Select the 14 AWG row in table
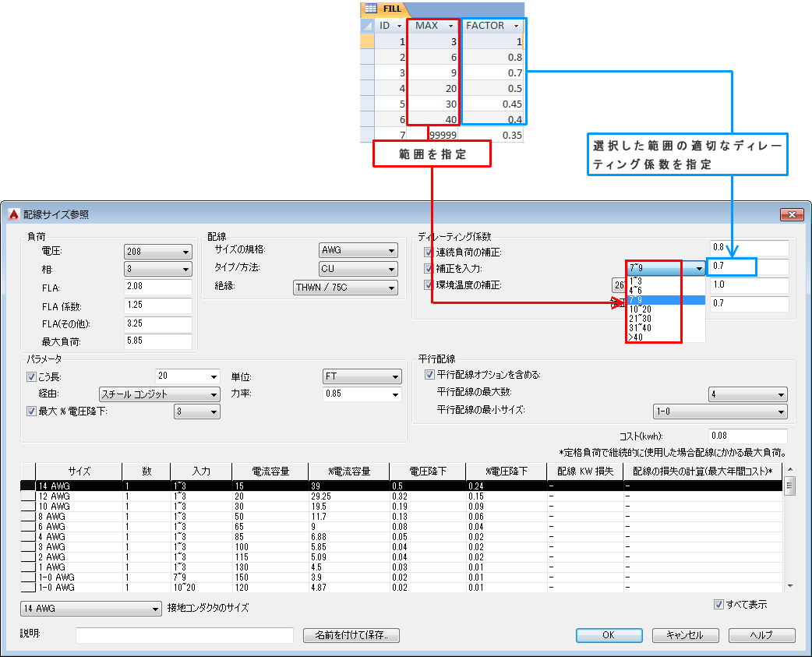 click(401, 486)
